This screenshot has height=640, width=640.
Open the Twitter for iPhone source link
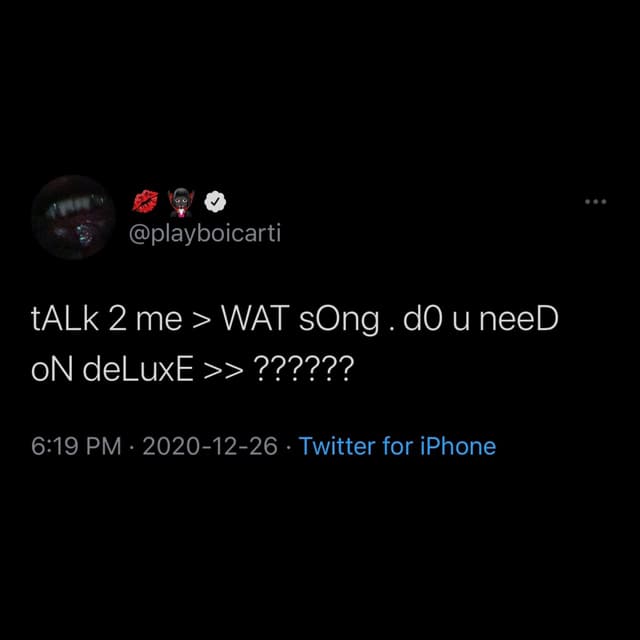tap(397, 446)
